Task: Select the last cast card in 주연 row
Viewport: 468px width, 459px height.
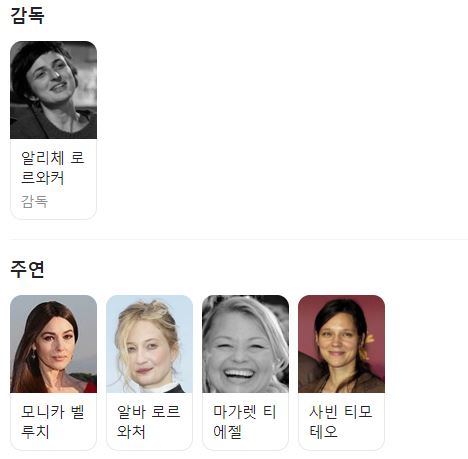Action: pyautogui.click(x=341, y=372)
